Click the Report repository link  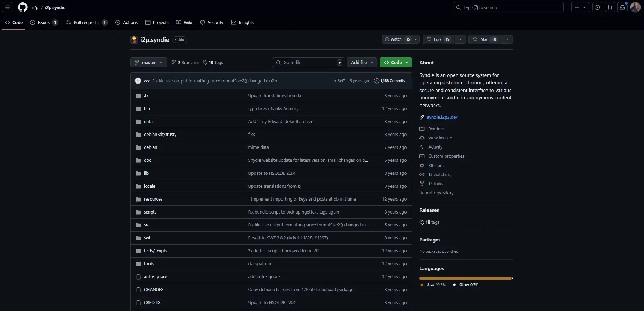point(437,193)
